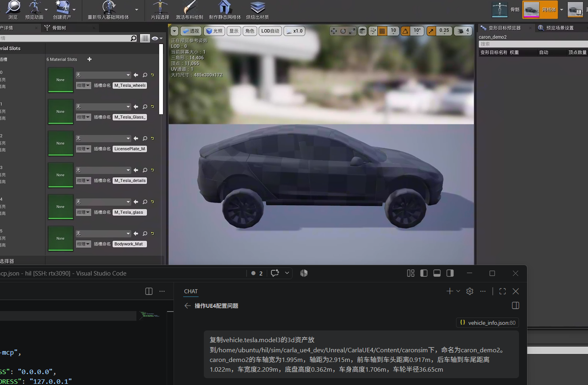Use selected asset arrow for M_Tesla_wheels slot
Viewport: 588px width, 385px height.
click(x=136, y=75)
